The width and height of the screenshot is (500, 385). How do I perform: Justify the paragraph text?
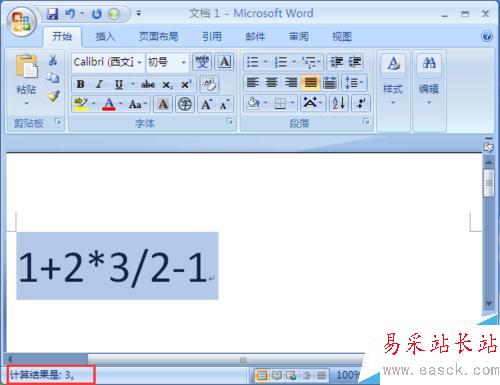(310, 82)
